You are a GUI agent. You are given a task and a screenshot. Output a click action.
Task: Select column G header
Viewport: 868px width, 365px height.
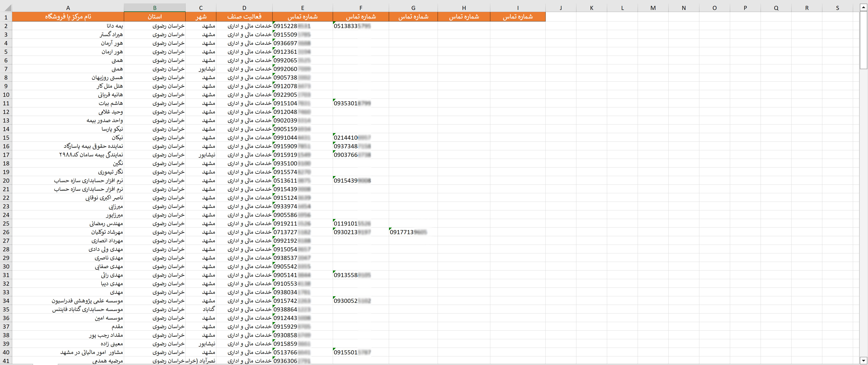click(413, 8)
